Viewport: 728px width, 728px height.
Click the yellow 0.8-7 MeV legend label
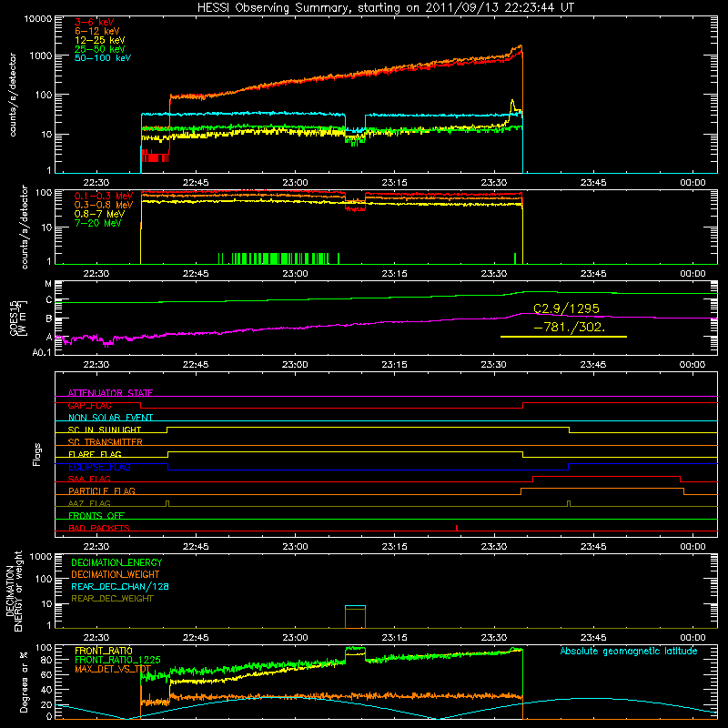click(x=100, y=214)
